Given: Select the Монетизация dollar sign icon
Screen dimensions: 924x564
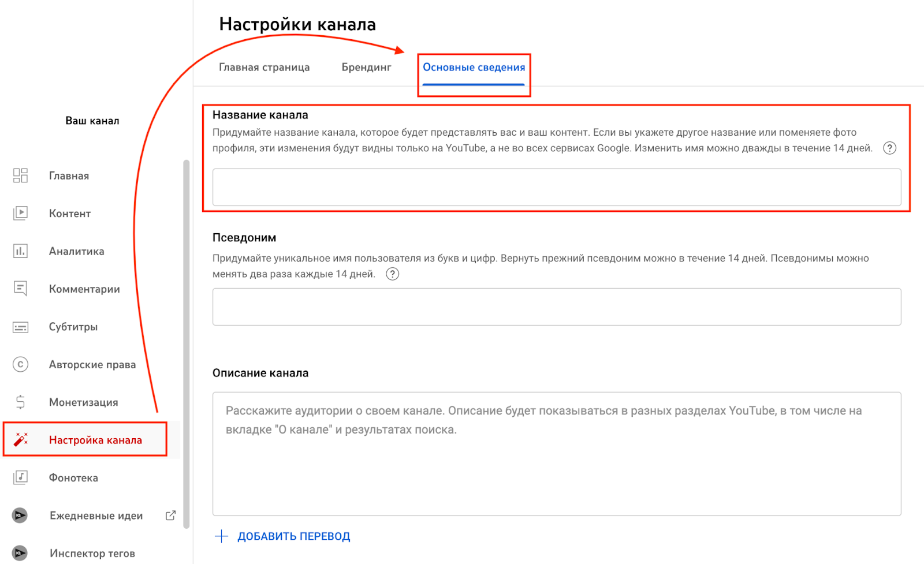Looking at the screenshot, I should pyautogui.click(x=20, y=402).
